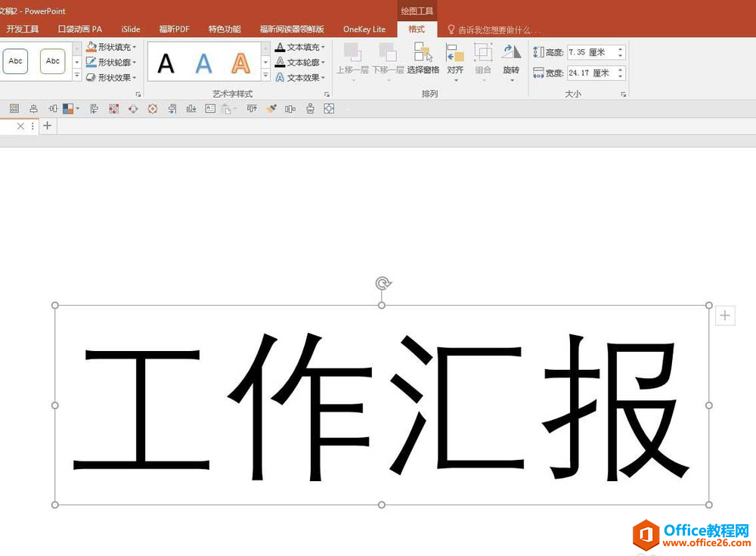Screen dimensions: 756x556
Task: Open the OneKey Lite tab
Action: click(364, 30)
